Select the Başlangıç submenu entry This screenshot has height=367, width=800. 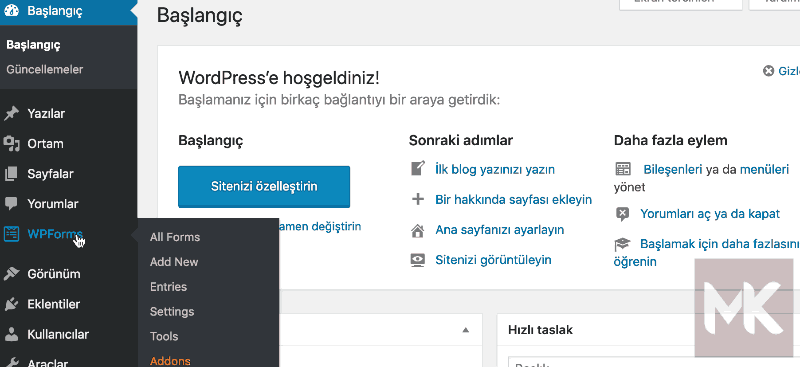(34, 45)
